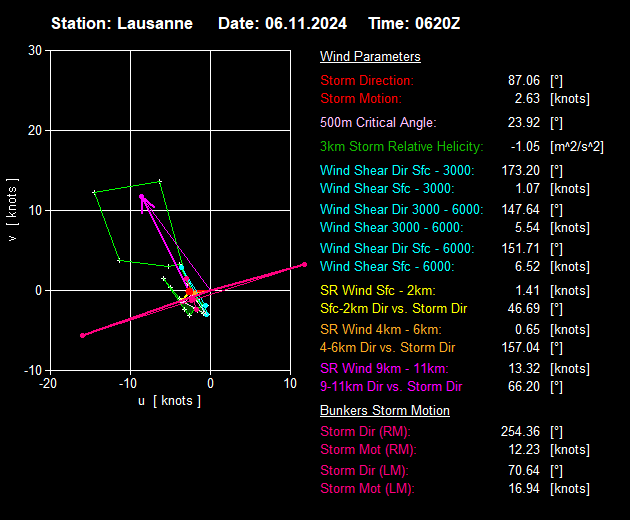
Task: Click the value 5.54
Action: pyautogui.click(x=527, y=227)
